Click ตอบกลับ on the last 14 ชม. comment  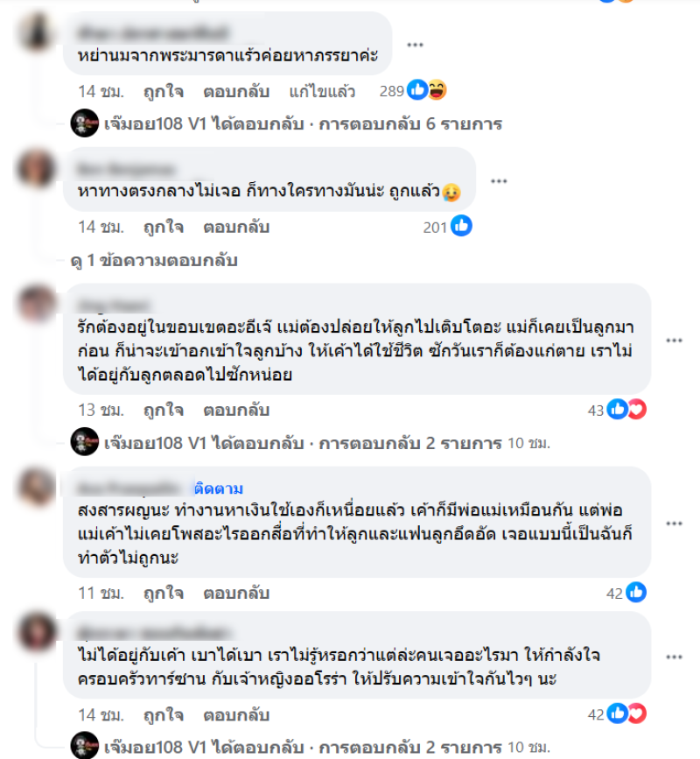[x=236, y=715]
